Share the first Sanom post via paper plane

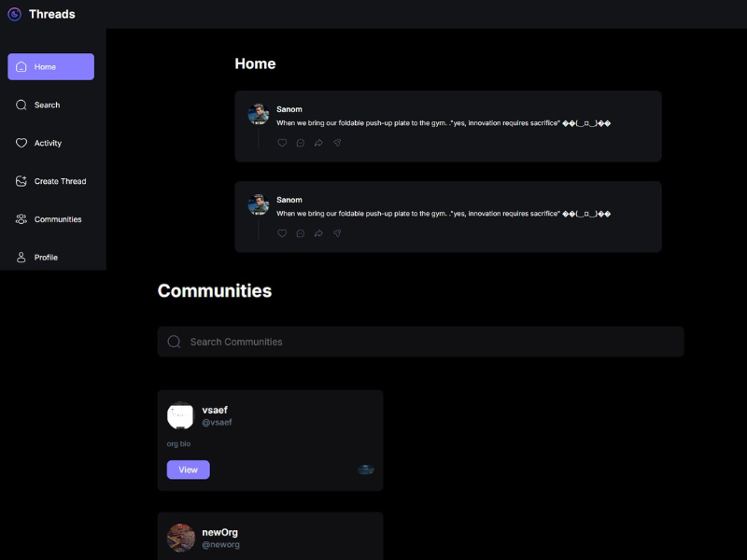tap(337, 143)
